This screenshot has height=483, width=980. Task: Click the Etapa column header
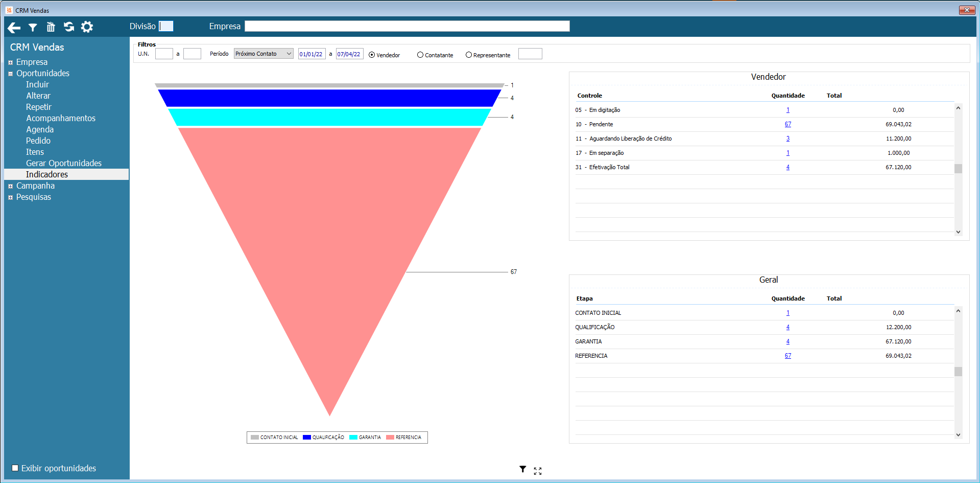tap(585, 298)
